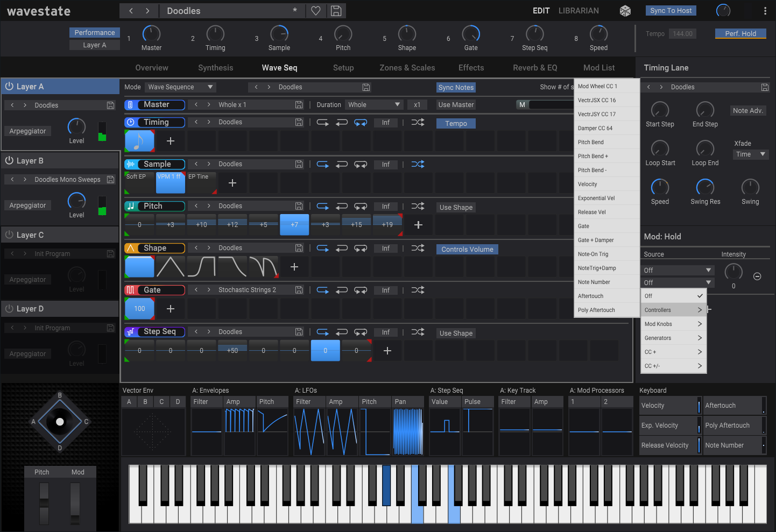The width and height of the screenshot is (776, 532).
Task: Select the +7 pitch step
Action: (x=294, y=225)
